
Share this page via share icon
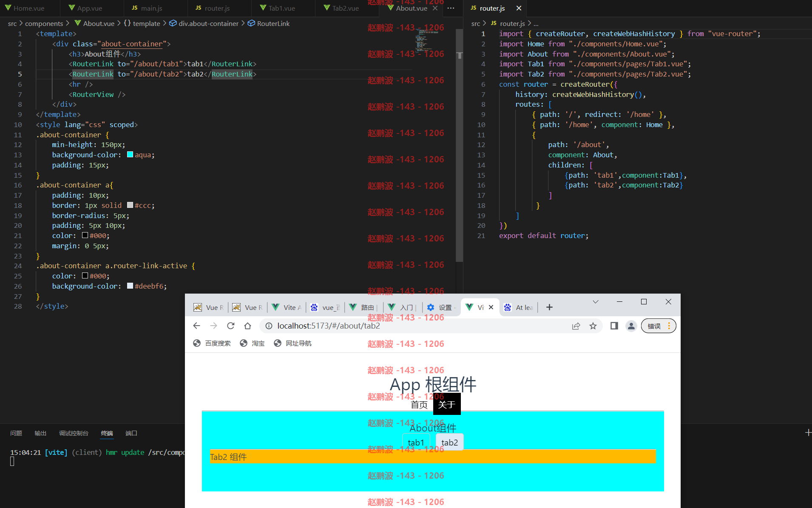pos(576,326)
